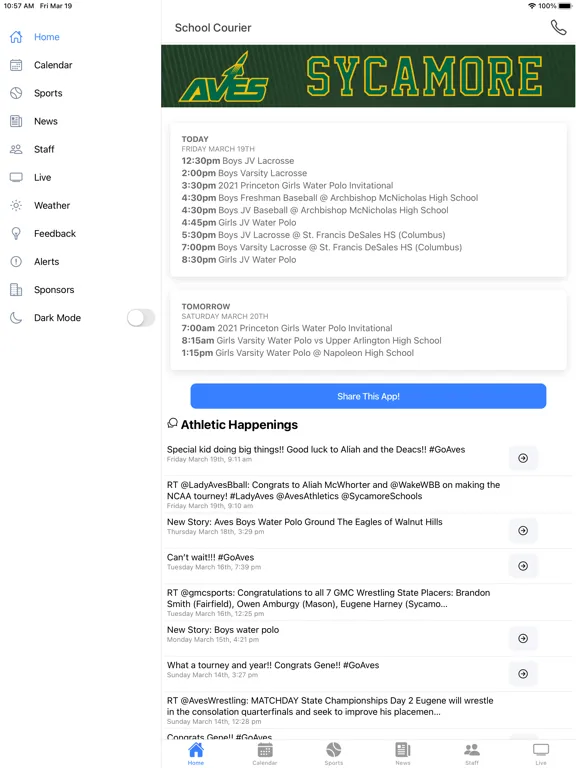The height and width of the screenshot is (768, 576).
Task: Switch to Staff tab in bottom bar
Action: coord(472,753)
